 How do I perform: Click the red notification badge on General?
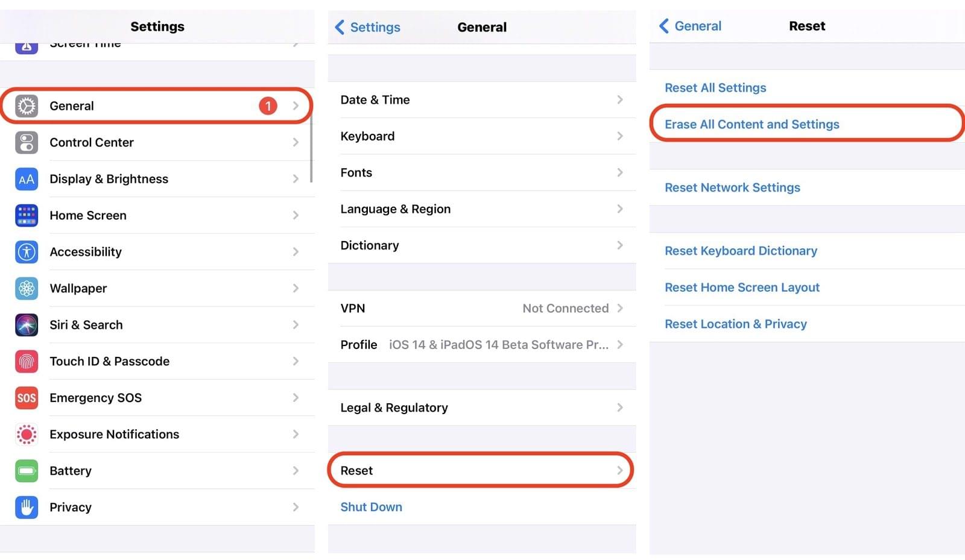coord(268,106)
